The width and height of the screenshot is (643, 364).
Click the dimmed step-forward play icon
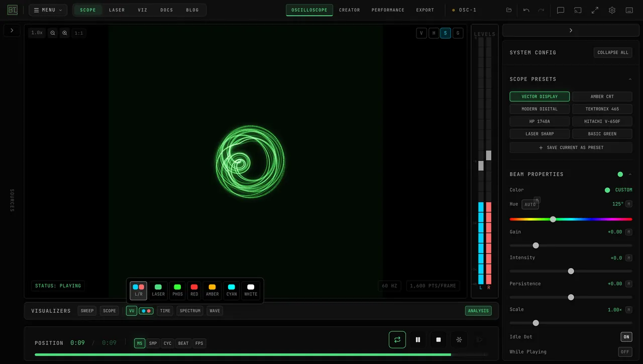point(479,339)
